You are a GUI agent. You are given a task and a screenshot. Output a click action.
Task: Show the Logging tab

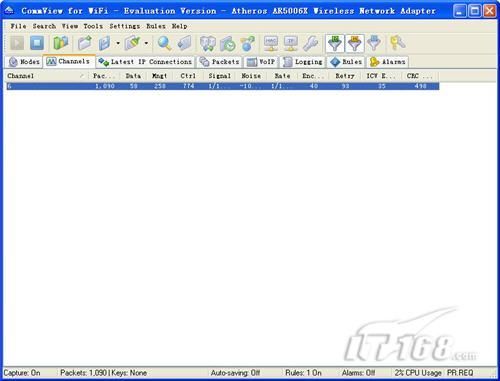click(303, 62)
